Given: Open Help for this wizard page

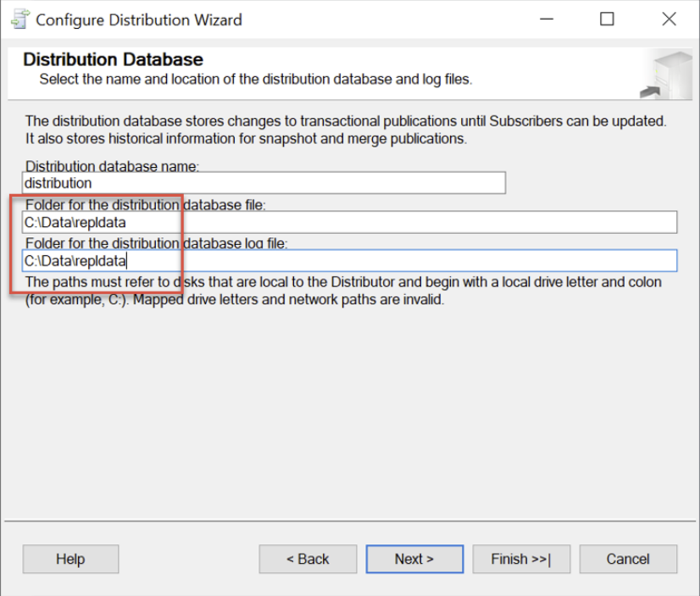Looking at the screenshot, I should 70,559.
